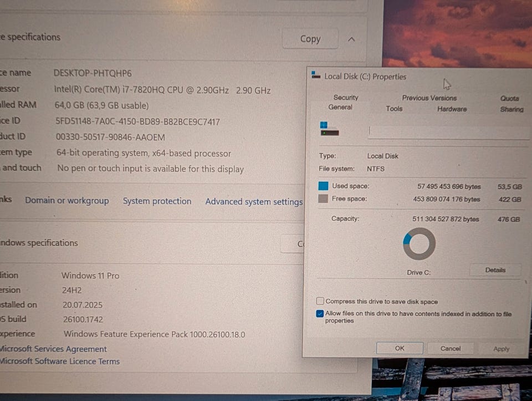The width and height of the screenshot is (532, 401).
Task: Uncheck Allow files contents indexed checkbox
Action: (320, 313)
